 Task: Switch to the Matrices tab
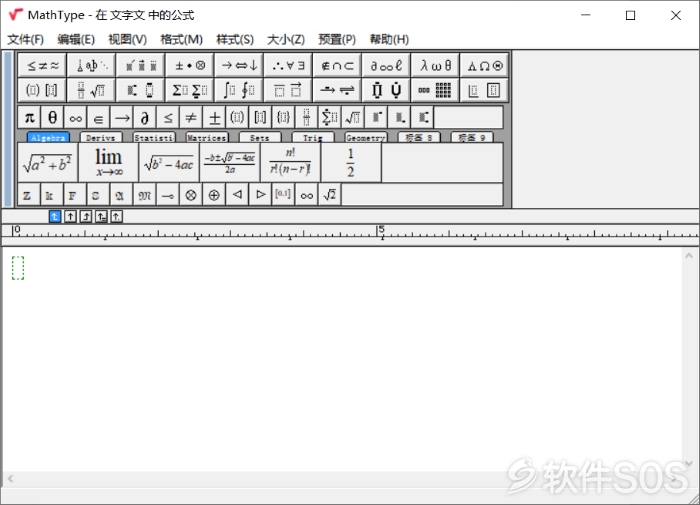[207, 138]
